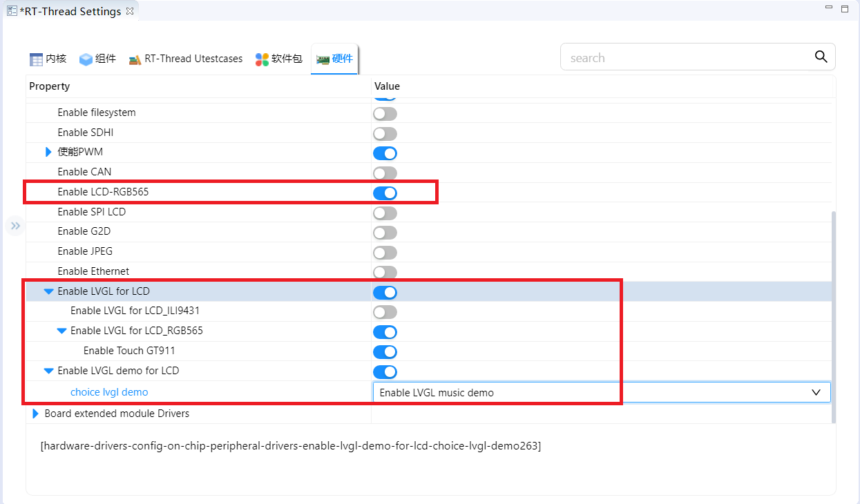Open the 软件包 packages tab
Screen dimensions: 860x504
pos(287,59)
